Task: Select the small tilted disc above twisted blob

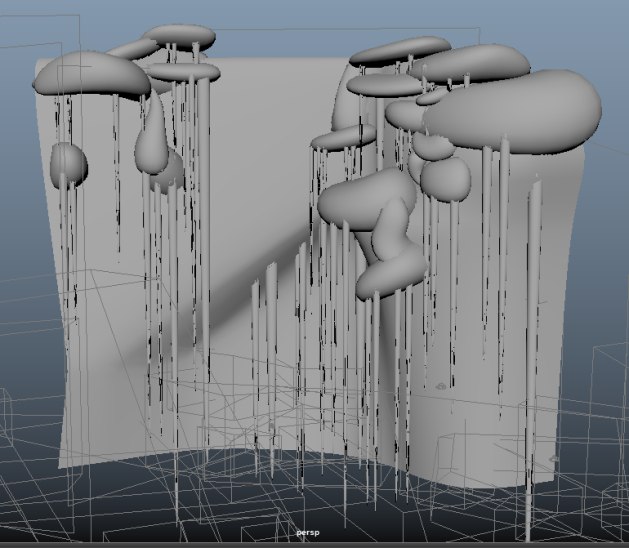Action: pyautogui.click(x=343, y=137)
